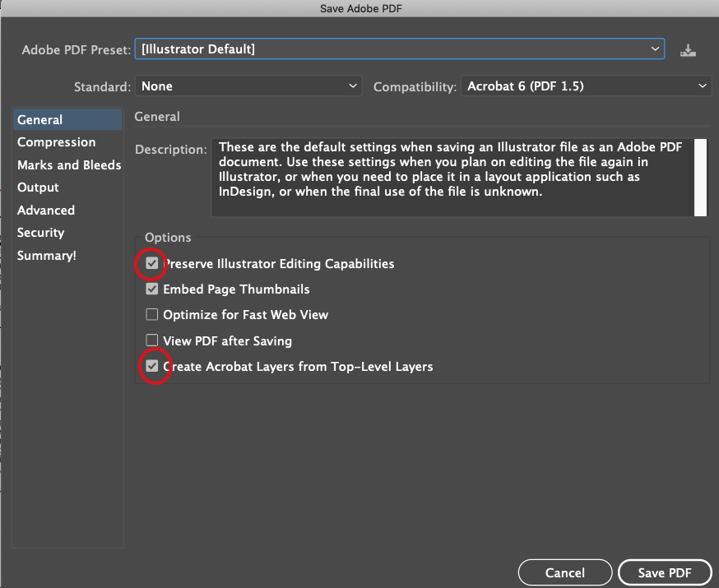Enable Optimize for Fast Web View
Image resolution: width=719 pixels, height=588 pixels.
click(x=151, y=314)
